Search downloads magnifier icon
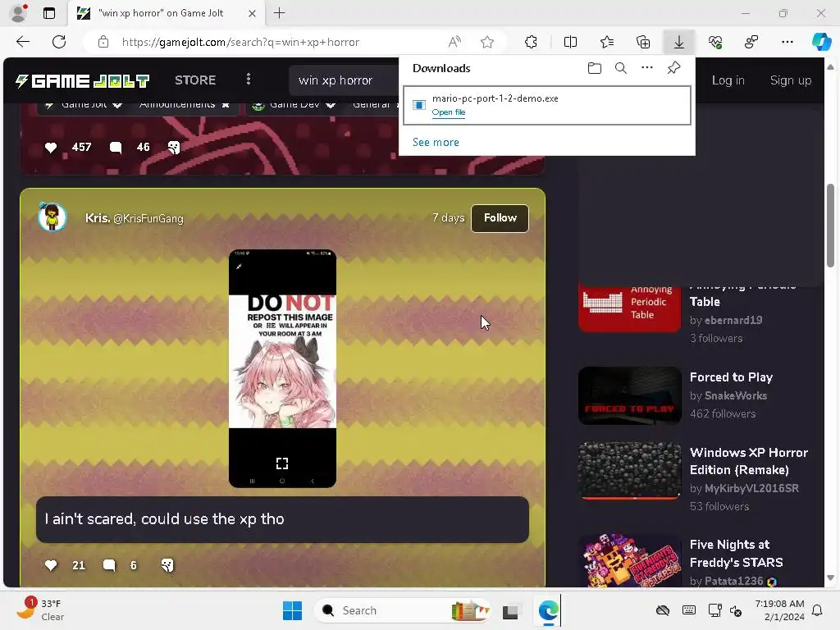Image resolution: width=840 pixels, height=630 pixels. coord(621,68)
